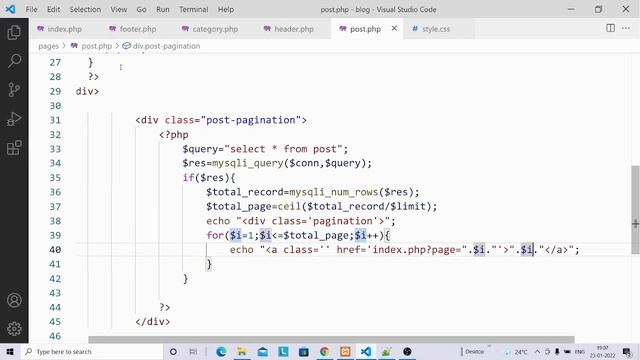
Task: Open Google Chrome from taskbar
Action: 324,351
